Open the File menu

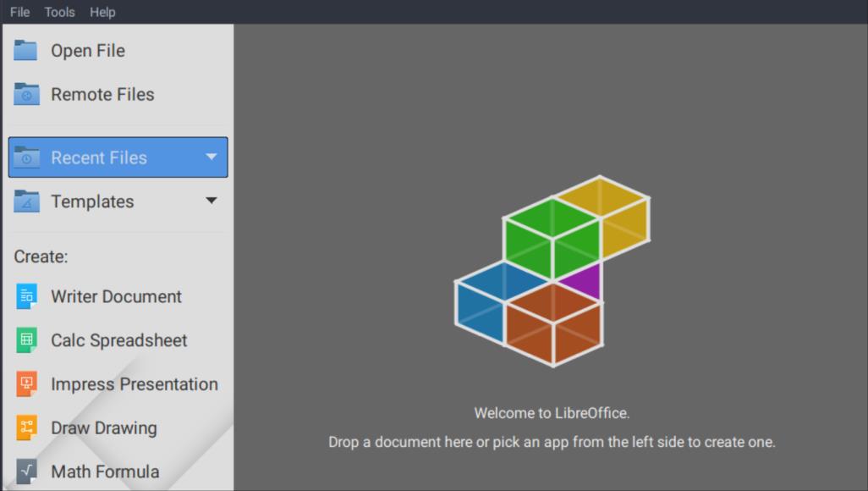click(19, 12)
